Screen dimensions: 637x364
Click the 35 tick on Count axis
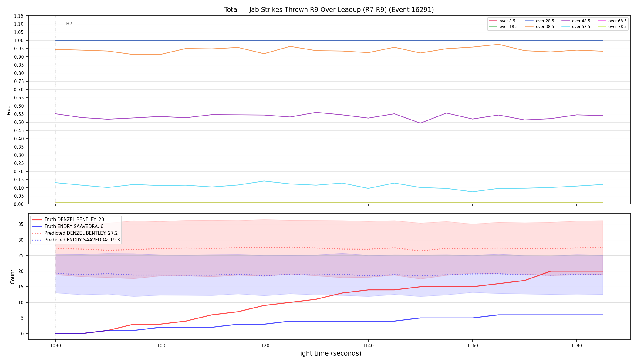pos(21,224)
